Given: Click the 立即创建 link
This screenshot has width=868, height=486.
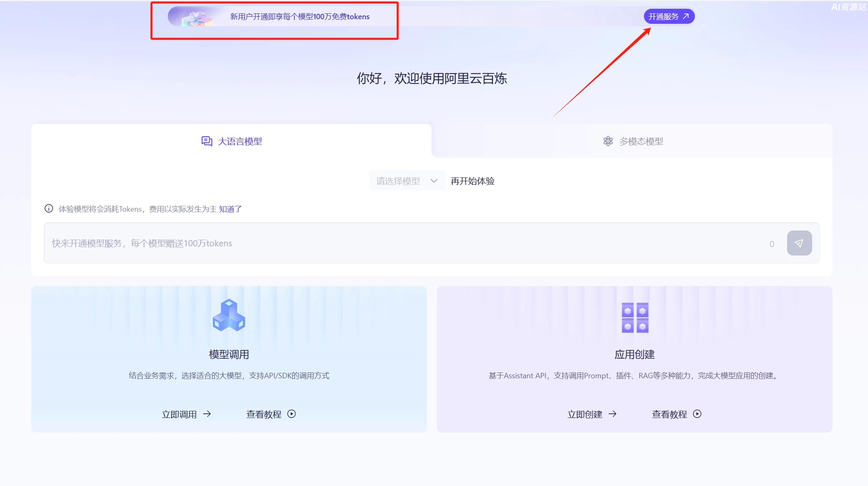Looking at the screenshot, I should tap(585, 414).
